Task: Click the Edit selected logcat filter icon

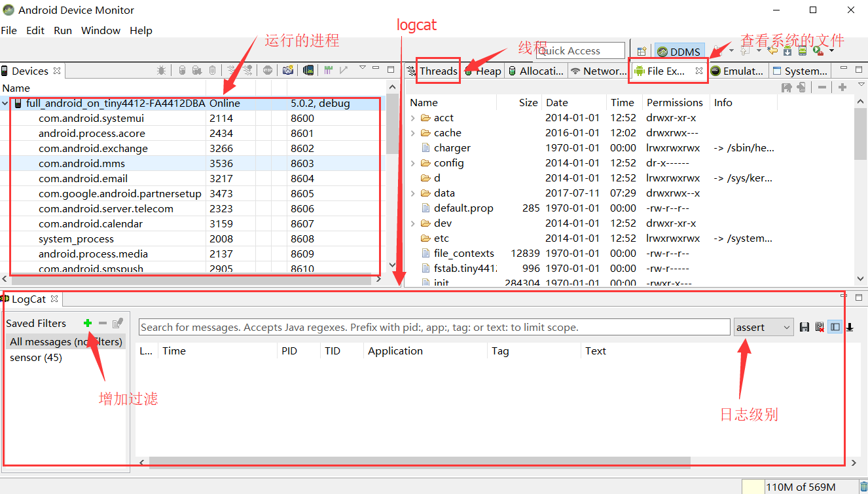Action: (118, 323)
